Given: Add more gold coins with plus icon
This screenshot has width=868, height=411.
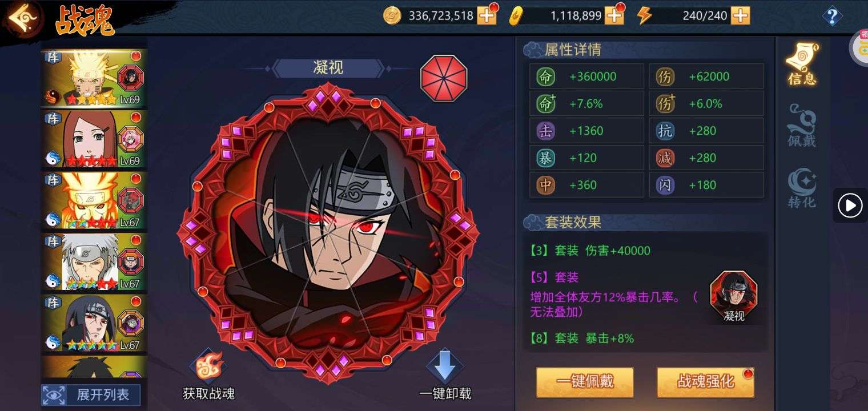Looking at the screenshot, I should (x=487, y=15).
